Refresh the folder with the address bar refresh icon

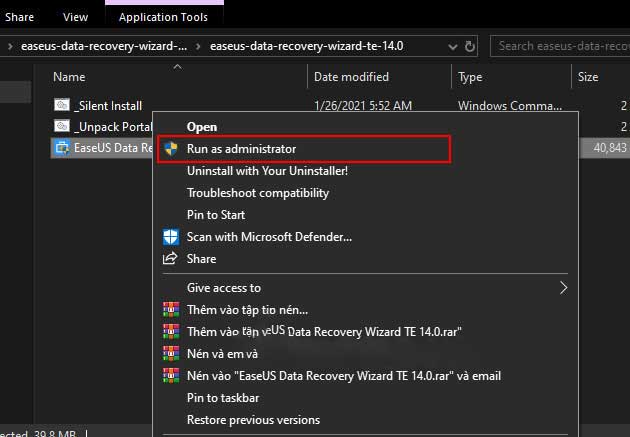coord(469,46)
